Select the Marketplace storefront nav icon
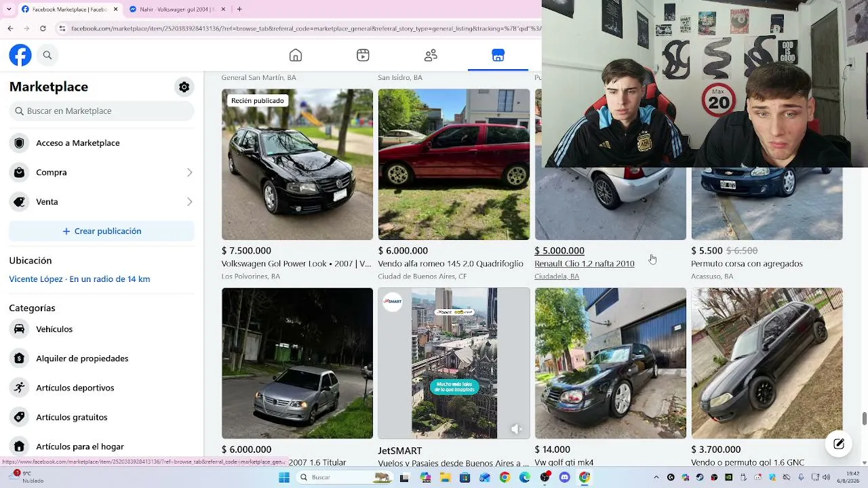 click(498, 56)
